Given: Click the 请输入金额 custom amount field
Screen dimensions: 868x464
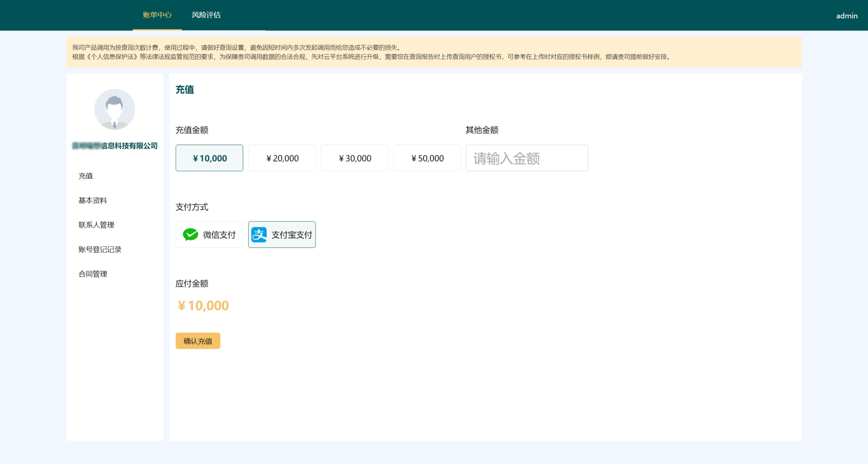Looking at the screenshot, I should click(527, 158).
